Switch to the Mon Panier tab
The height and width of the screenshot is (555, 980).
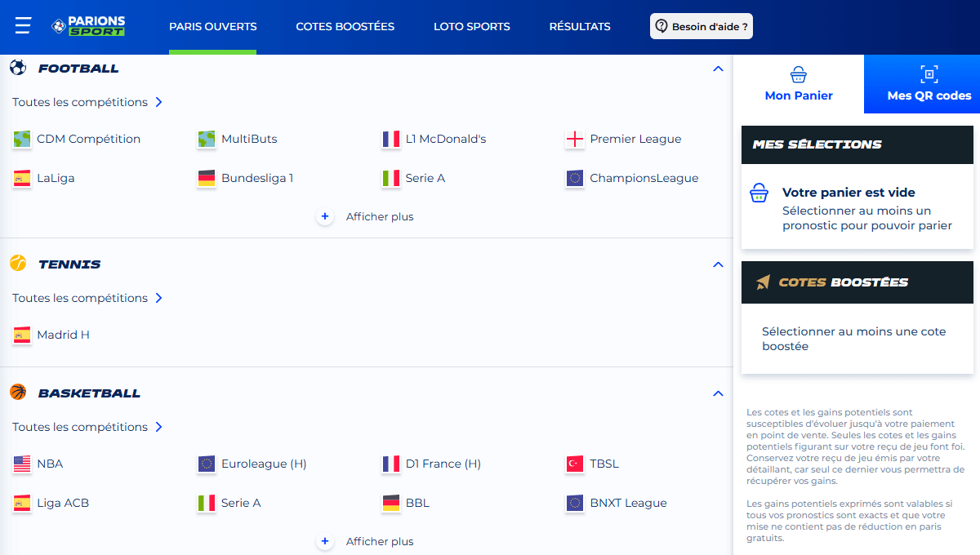pos(799,84)
